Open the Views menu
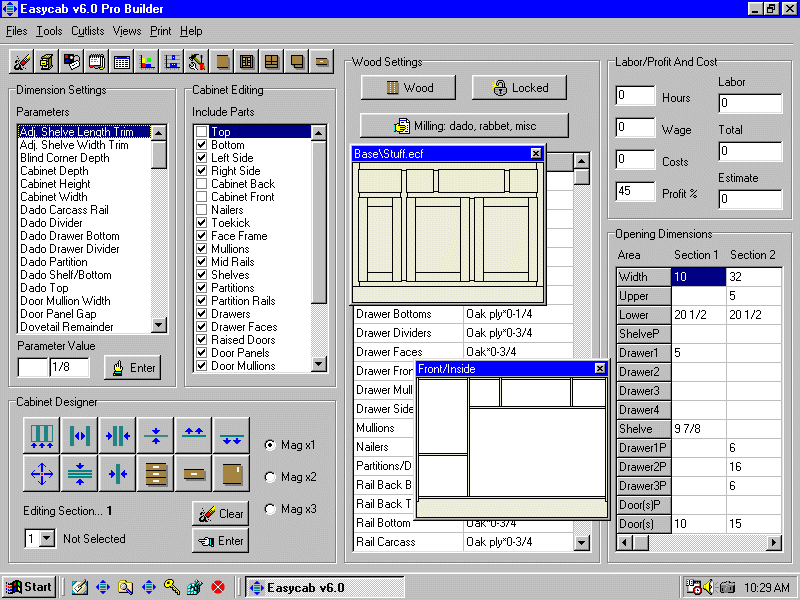Image resolution: width=800 pixels, height=600 pixels. [x=127, y=31]
